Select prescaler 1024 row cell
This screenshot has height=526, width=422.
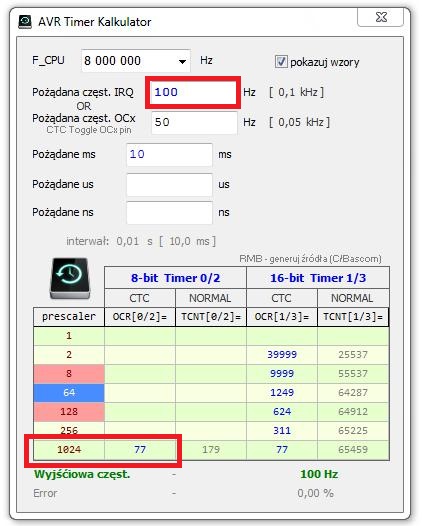click(x=69, y=450)
